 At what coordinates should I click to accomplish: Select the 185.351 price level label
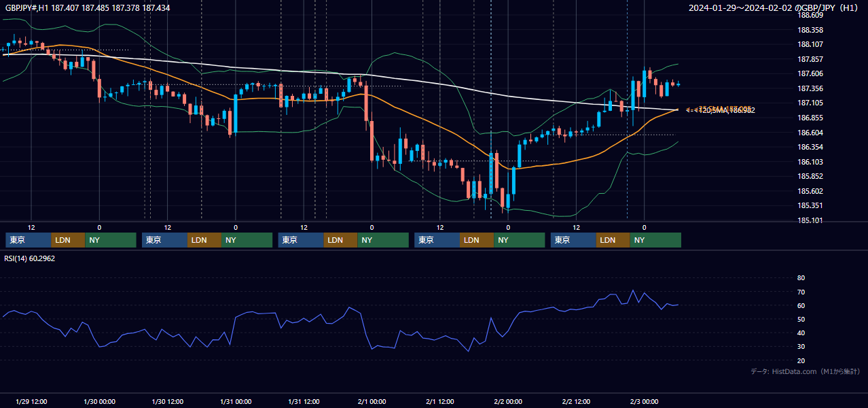810,205
